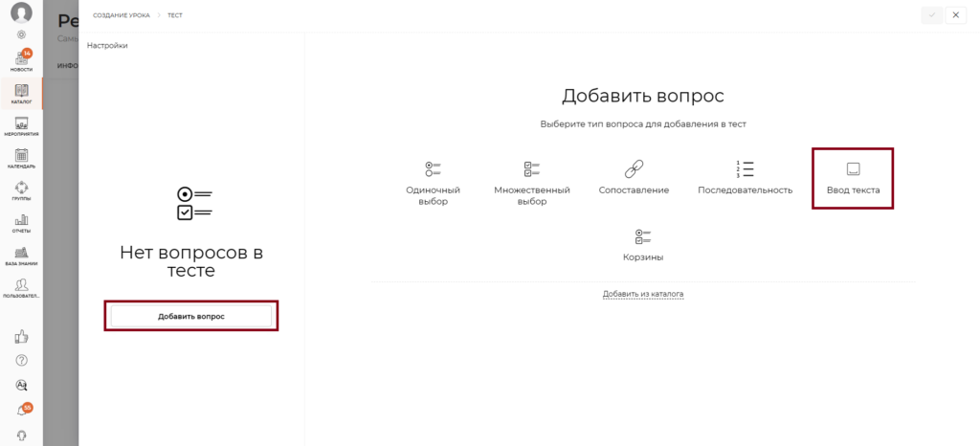Screen dimensions: 980x446
Task: Choose Одиночный выбор question type
Action: tap(434, 183)
